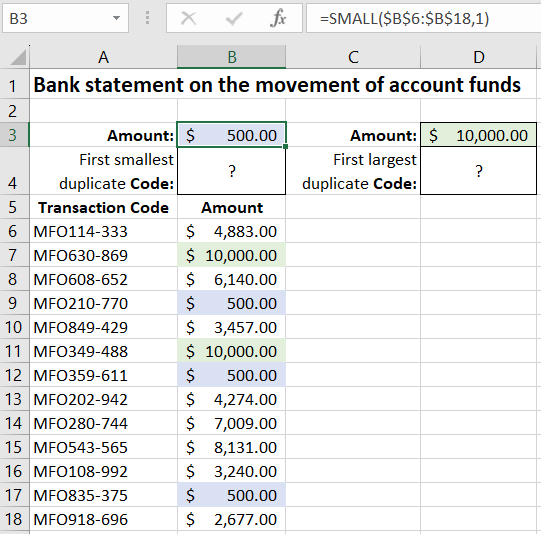Image resolution: width=541 pixels, height=534 pixels.
Task: Select cell MFO114-333
Action: tap(104, 231)
